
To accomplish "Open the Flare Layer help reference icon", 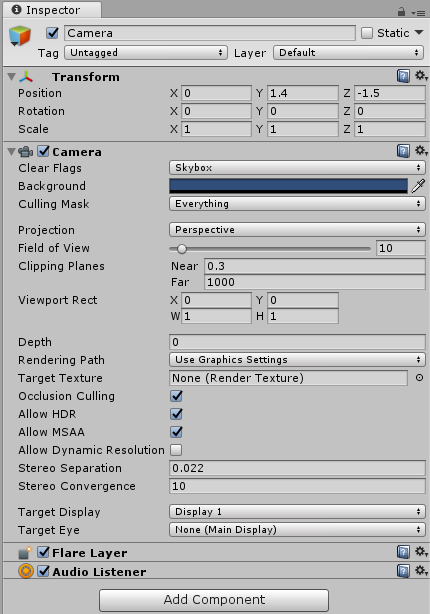I will [403, 552].
